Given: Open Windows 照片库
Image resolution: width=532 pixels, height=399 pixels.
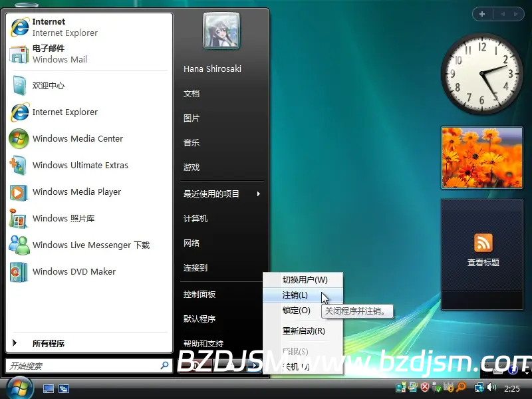Looking at the screenshot, I should [89, 218].
